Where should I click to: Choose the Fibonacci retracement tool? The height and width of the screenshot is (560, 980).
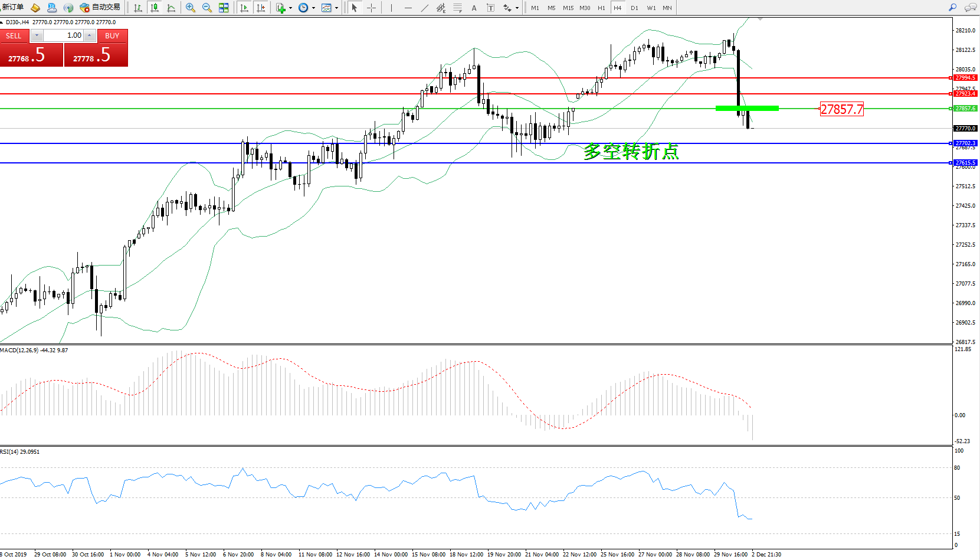point(457,8)
